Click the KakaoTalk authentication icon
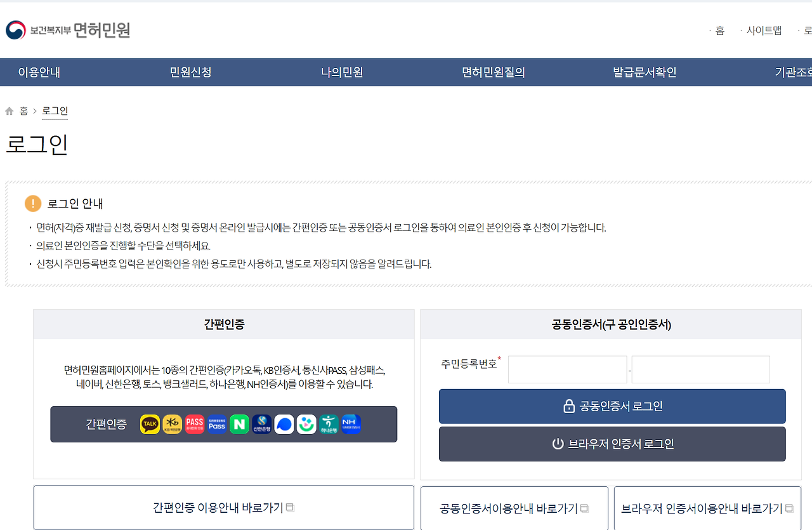This screenshot has width=812, height=530. [150, 424]
